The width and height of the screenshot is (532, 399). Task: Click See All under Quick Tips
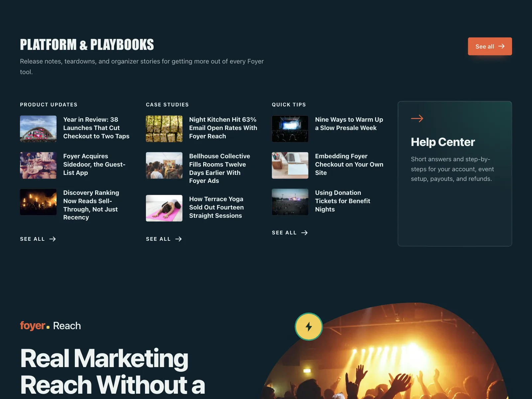(290, 233)
